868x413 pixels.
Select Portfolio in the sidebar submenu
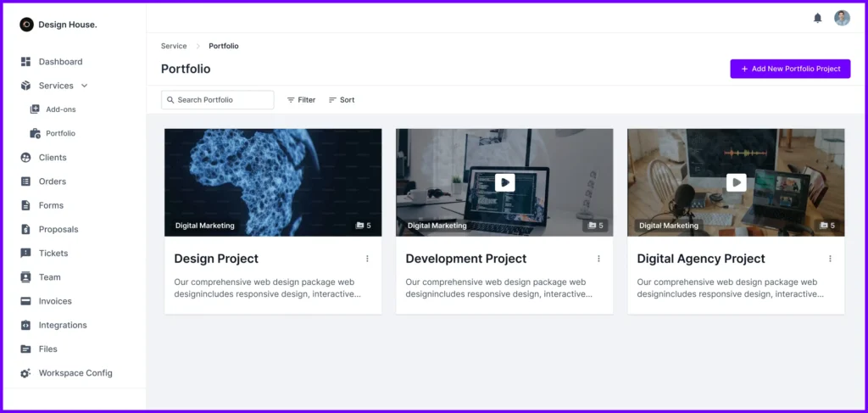60,133
